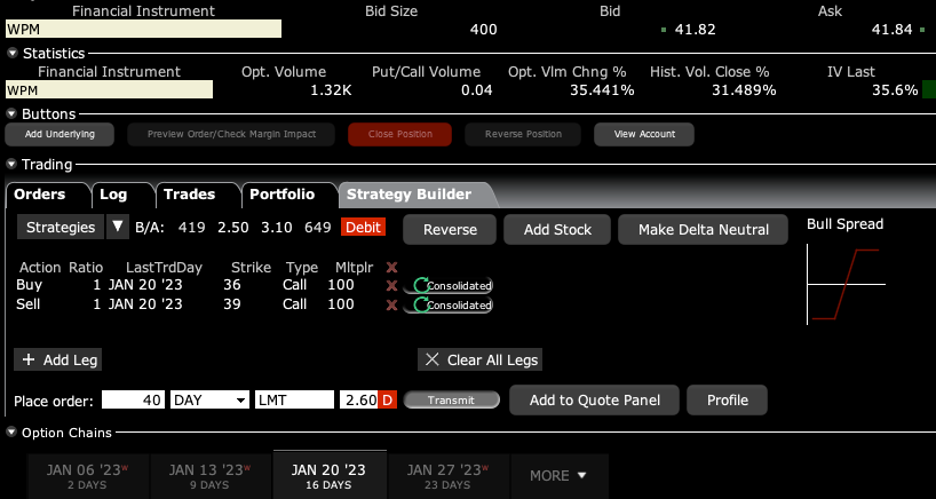Viewport: 936px width, 500px height.
Task: Open the Strategies dropdown arrow
Action: (117, 227)
